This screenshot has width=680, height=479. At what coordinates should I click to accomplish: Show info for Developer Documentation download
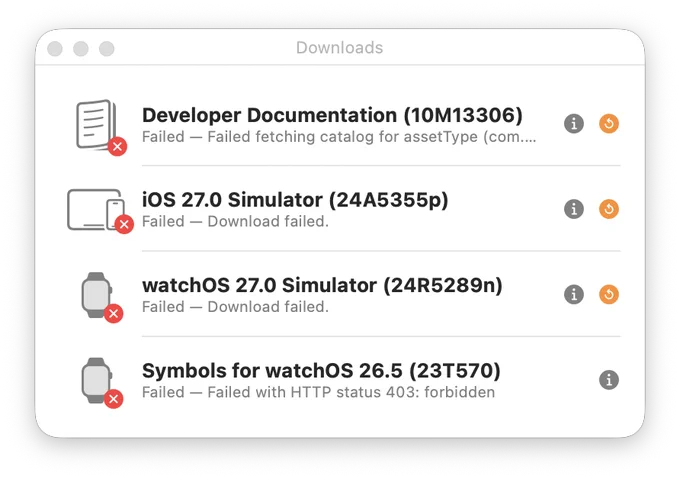tap(574, 124)
